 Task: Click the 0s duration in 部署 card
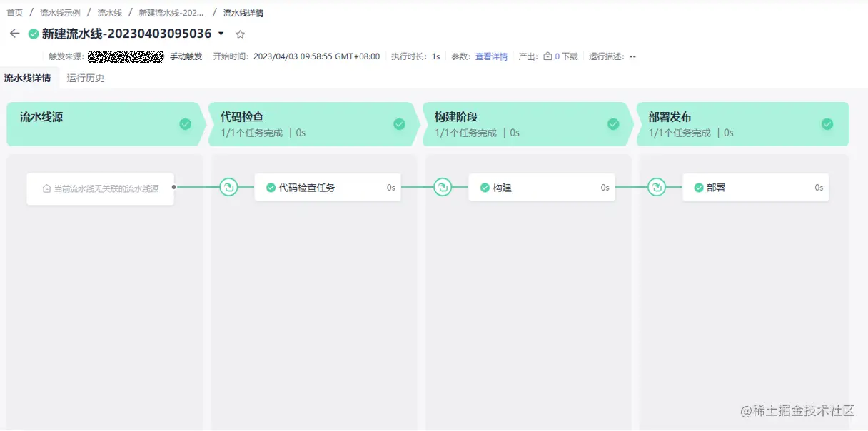point(819,188)
